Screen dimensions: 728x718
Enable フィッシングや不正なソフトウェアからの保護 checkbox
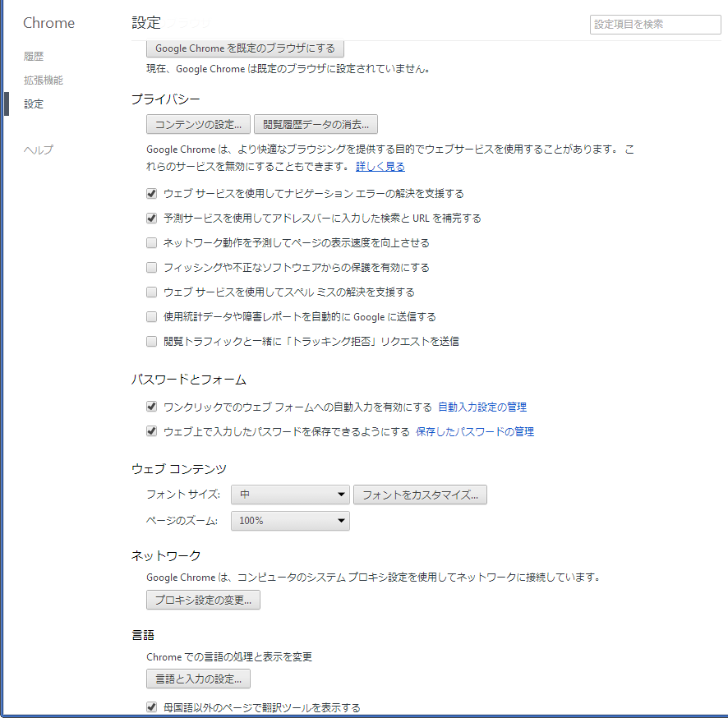pos(151,268)
